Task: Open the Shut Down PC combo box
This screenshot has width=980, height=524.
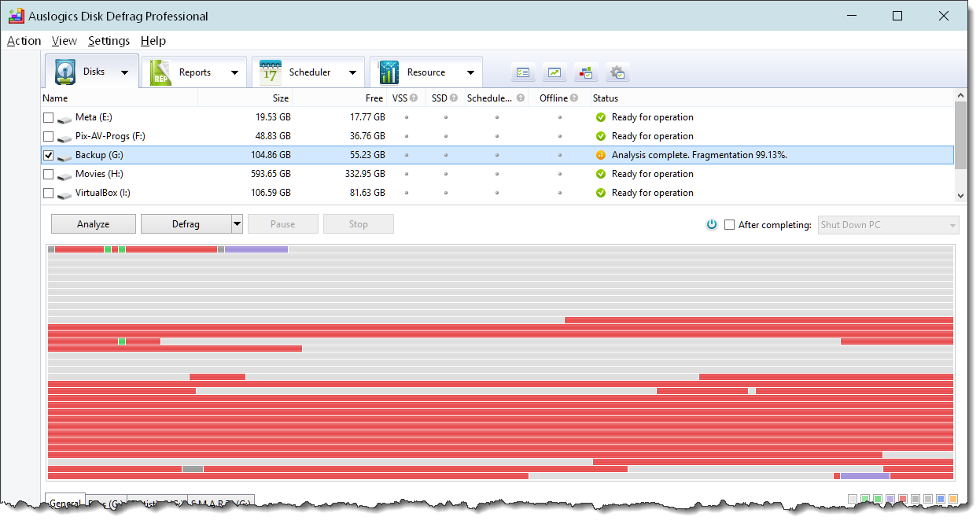Action: click(x=889, y=225)
